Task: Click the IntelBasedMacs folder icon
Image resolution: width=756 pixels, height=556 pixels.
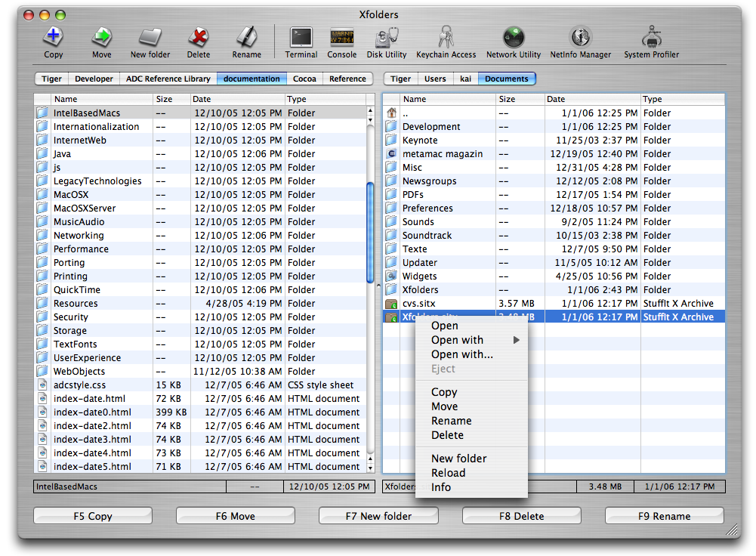Action: point(42,113)
